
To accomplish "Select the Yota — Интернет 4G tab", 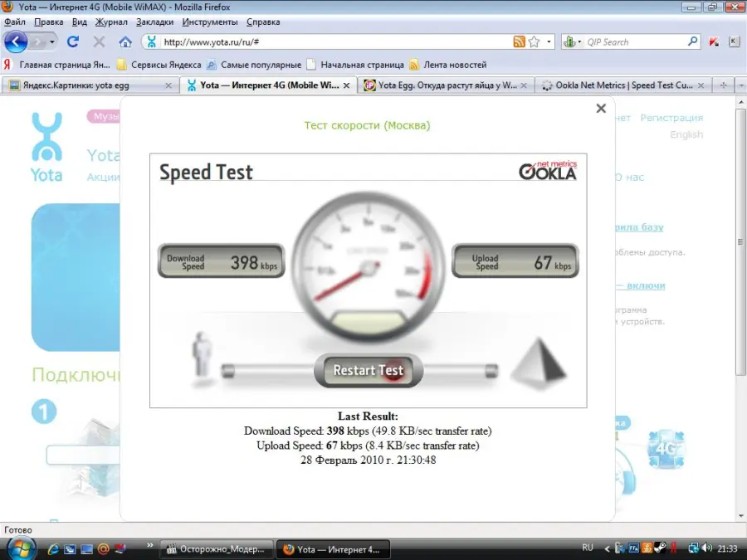I will [268, 85].
